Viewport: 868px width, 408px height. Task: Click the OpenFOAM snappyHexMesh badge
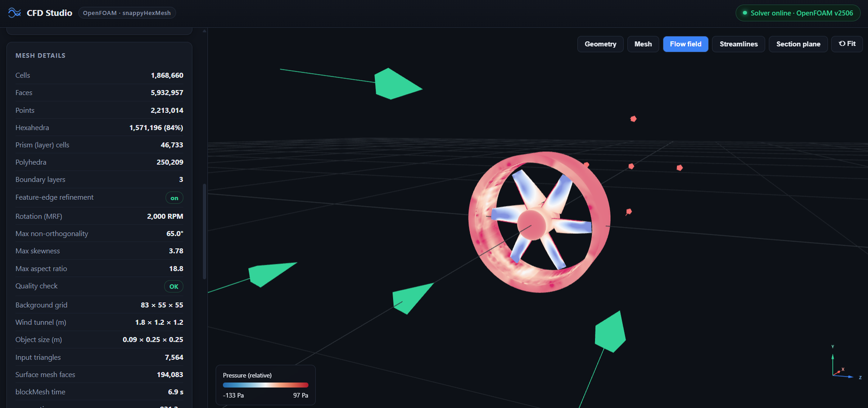tap(127, 13)
